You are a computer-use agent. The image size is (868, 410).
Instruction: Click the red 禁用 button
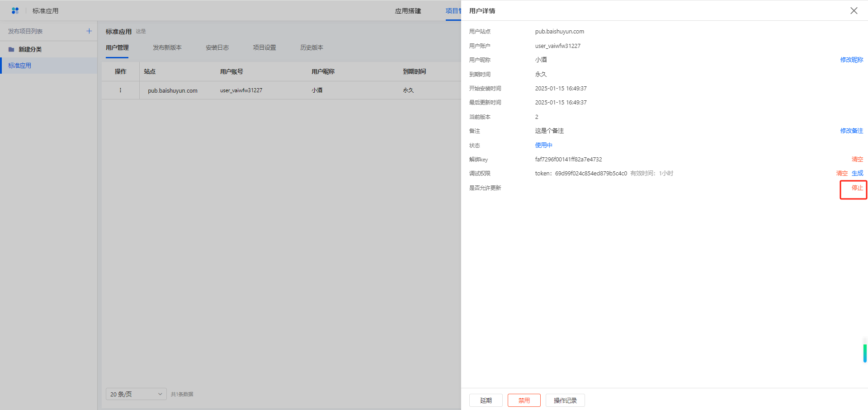tap(524, 401)
